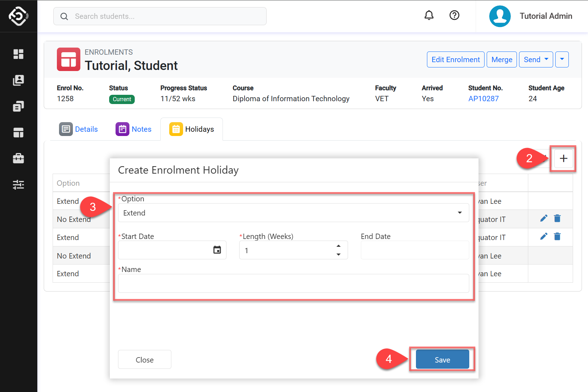Click the Start Date input field
Viewport: 588px width, 392px height.
[172, 250]
